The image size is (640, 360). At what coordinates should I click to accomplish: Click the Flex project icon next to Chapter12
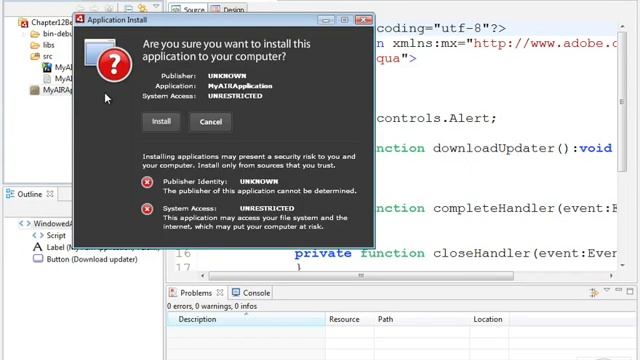[23, 22]
